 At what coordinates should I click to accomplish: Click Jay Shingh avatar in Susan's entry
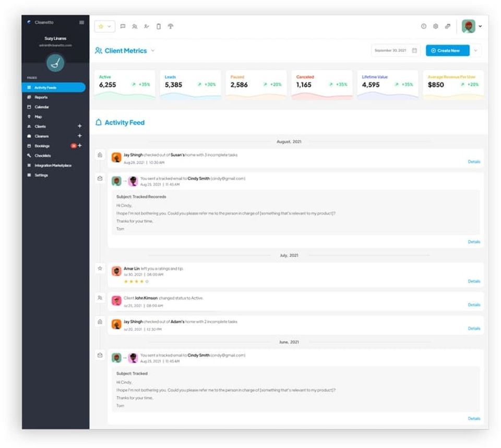[x=116, y=157]
